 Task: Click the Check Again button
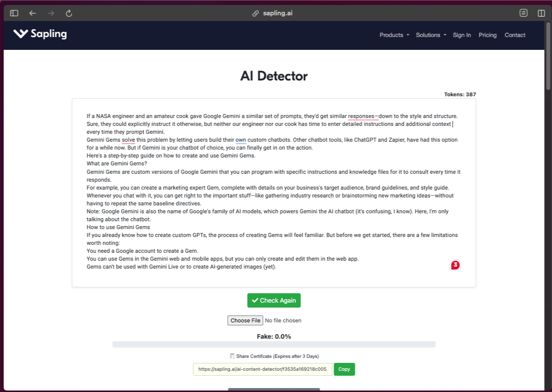(274, 300)
